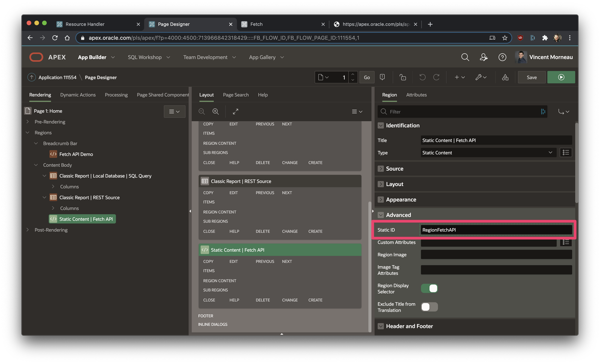Switch to the Dynamic Actions tab
600x364 pixels.
point(78,95)
